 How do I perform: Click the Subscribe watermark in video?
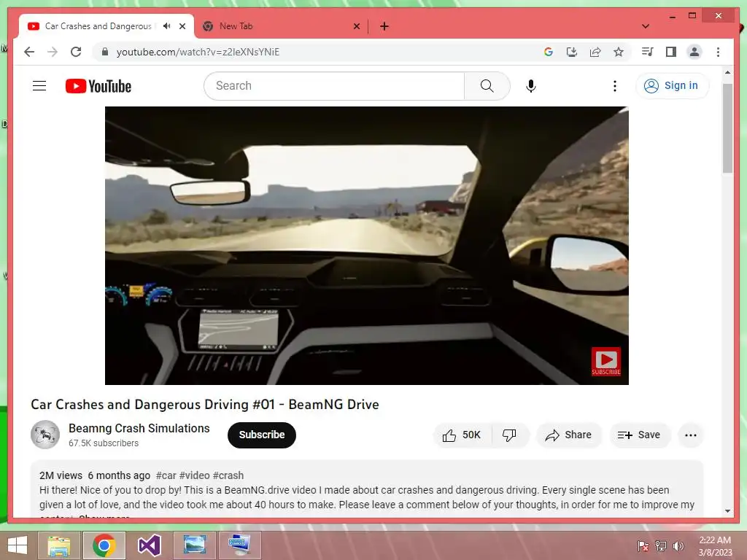pos(606,362)
